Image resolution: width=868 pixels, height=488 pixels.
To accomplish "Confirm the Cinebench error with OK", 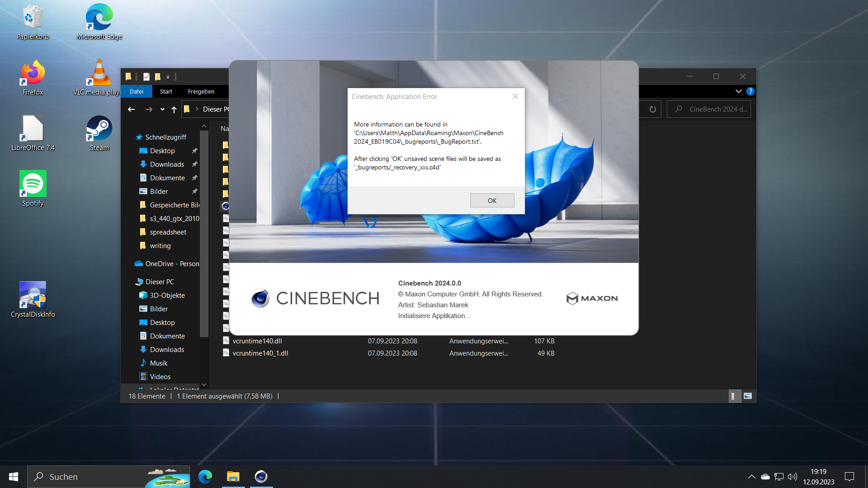I will click(492, 200).
